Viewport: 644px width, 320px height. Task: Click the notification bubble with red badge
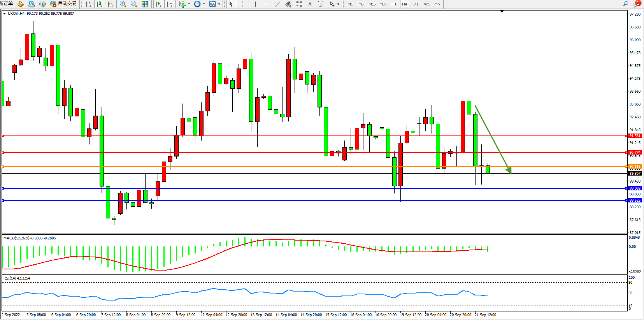(x=637, y=4)
